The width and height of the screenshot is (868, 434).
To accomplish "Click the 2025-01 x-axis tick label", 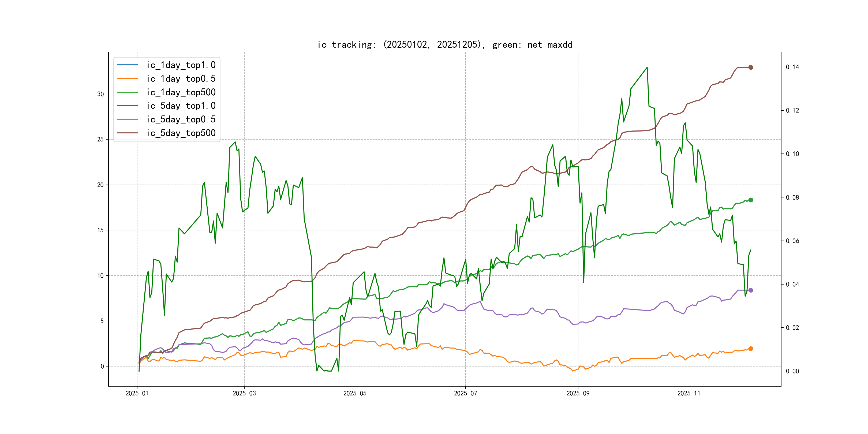I will [137, 393].
